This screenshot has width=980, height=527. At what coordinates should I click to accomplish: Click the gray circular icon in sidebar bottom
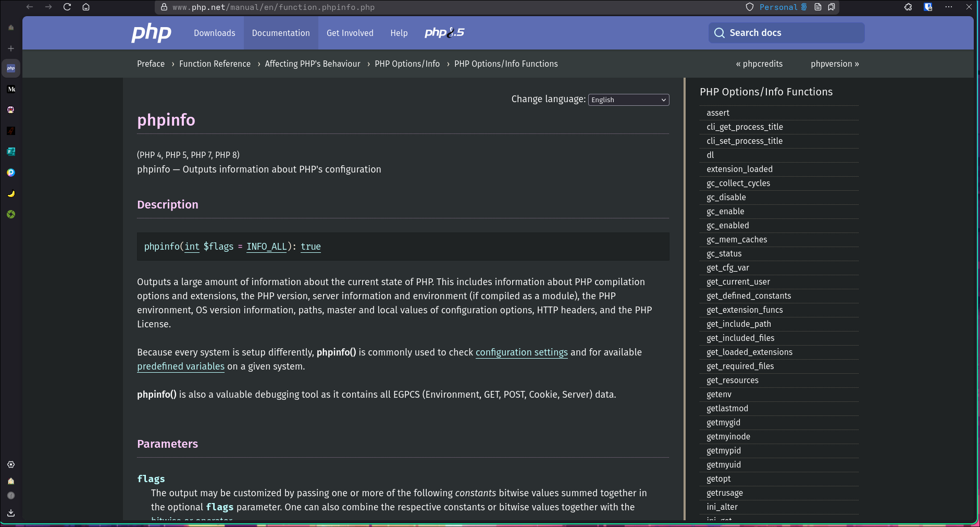[x=11, y=496]
